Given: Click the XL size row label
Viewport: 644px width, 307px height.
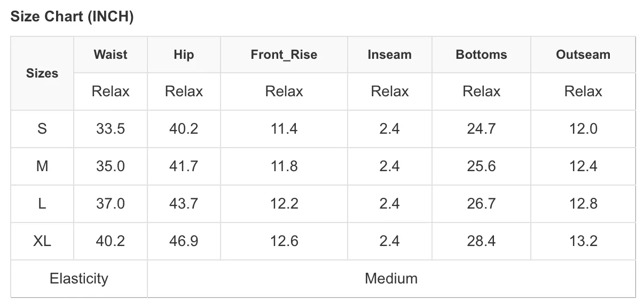Looking at the screenshot, I should tap(42, 241).
